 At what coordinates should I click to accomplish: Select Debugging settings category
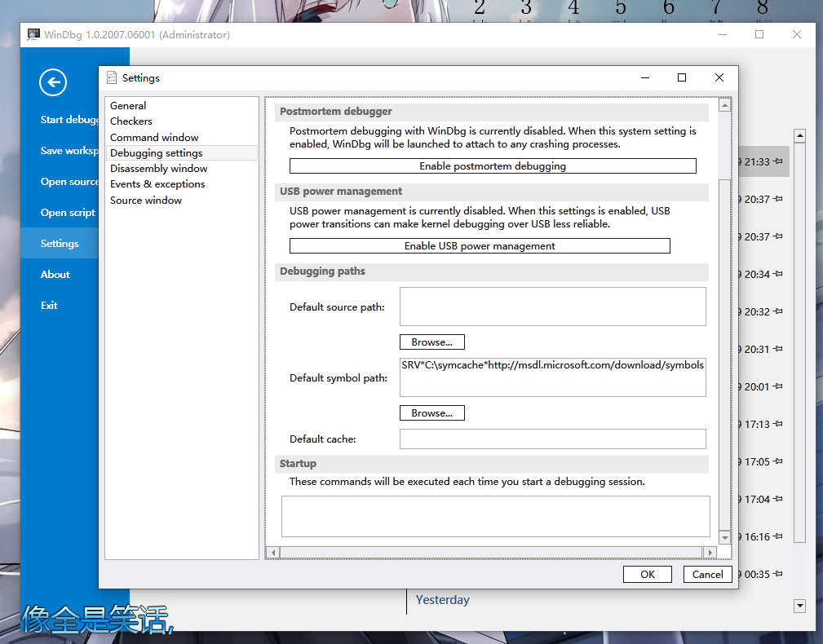click(x=181, y=153)
